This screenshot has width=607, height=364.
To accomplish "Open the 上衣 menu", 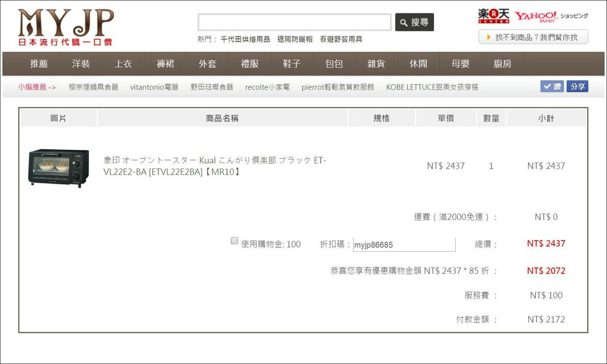I will (x=123, y=64).
